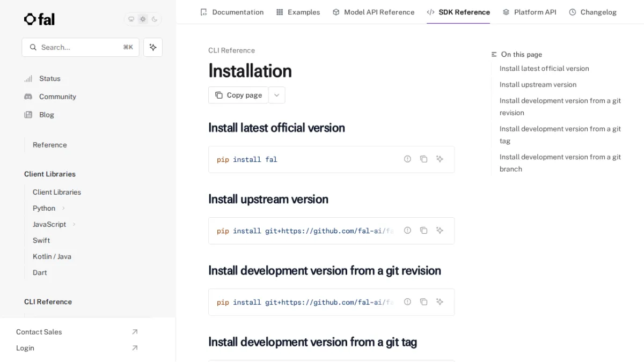Click heading Install development version from a git tag
The width and height of the screenshot is (644, 362).
312,342
